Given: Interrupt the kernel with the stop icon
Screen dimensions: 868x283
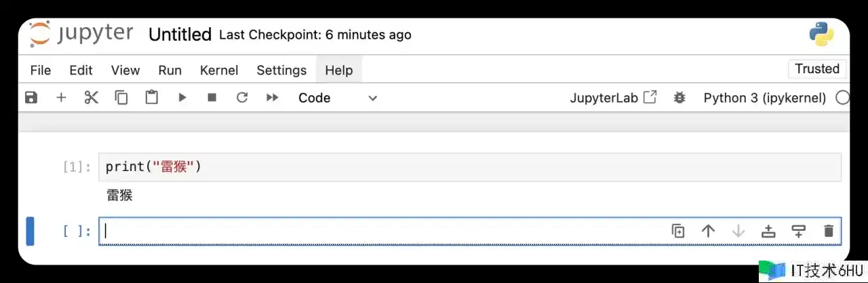Looking at the screenshot, I should point(212,98).
